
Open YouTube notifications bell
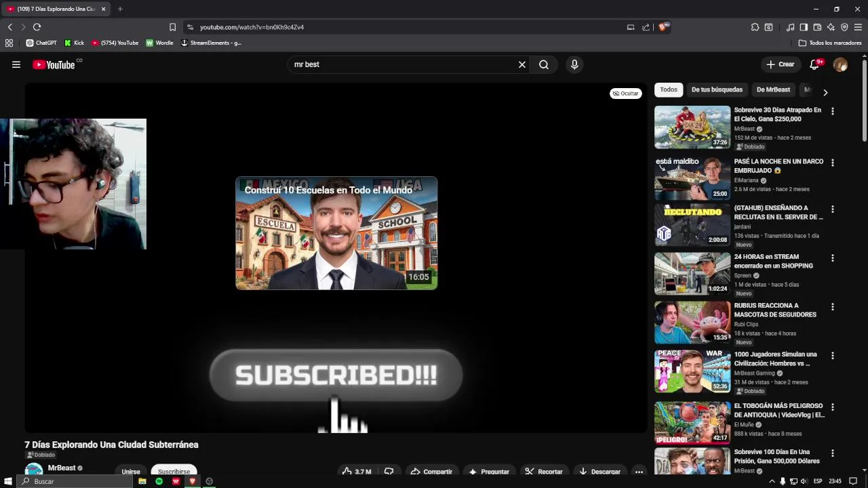(815, 64)
